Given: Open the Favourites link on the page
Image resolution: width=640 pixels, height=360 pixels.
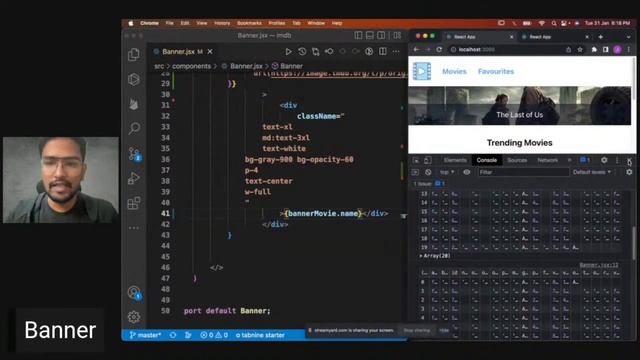Looking at the screenshot, I should click(x=496, y=71).
